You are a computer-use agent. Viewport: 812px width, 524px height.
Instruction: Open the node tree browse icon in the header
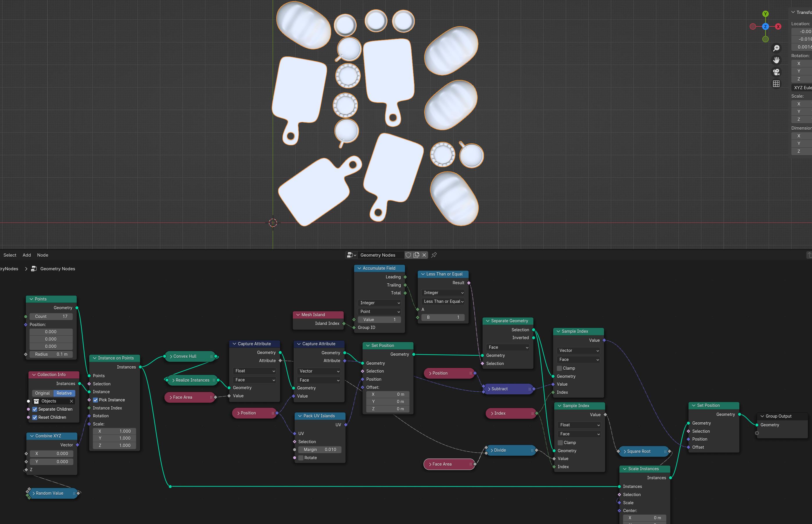(x=352, y=255)
